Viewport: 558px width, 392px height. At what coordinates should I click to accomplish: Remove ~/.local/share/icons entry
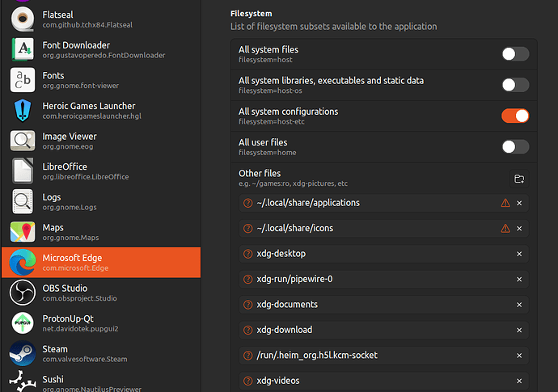click(x=519, y=229)
